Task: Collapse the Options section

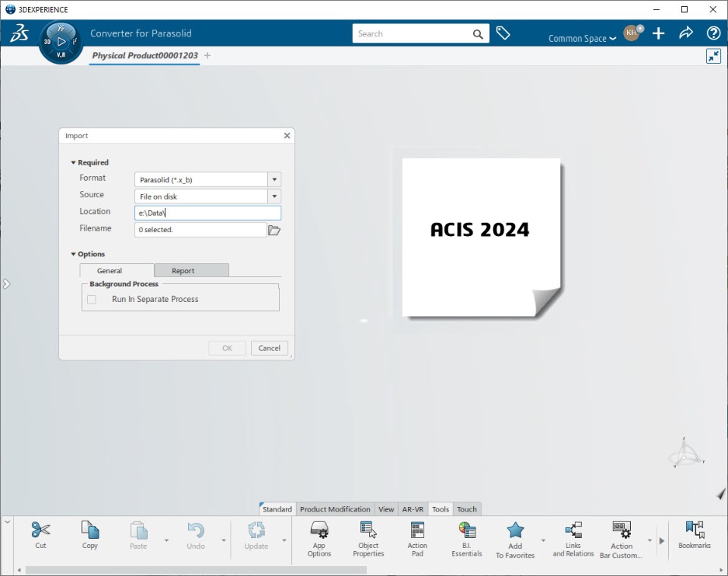Action: point(73,254)
